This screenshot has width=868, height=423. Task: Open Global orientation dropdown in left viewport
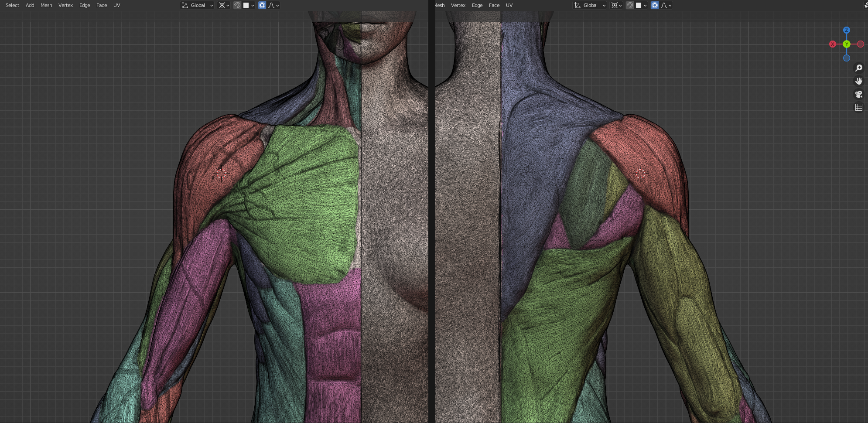coord(198,5)
